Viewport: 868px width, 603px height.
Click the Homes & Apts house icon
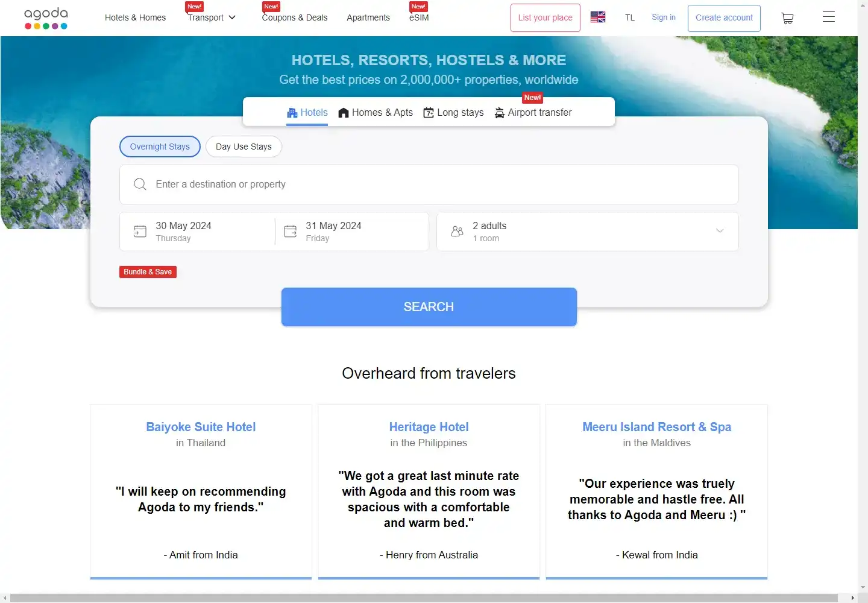[344, 113]
